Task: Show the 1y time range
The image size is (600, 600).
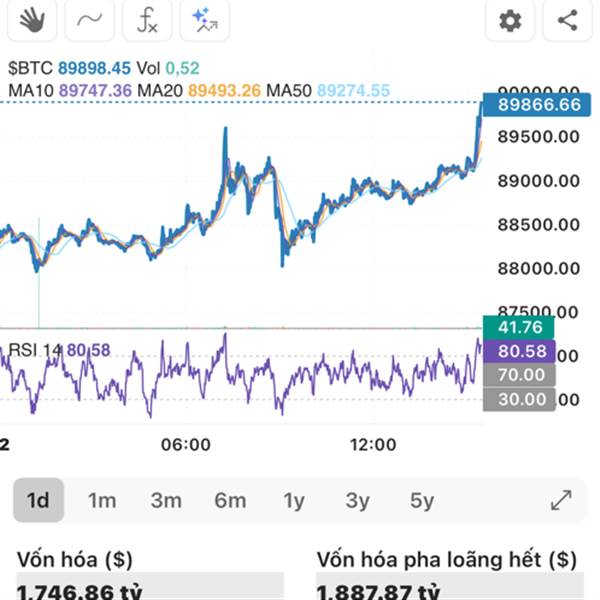Action: [x=294, y=500]
